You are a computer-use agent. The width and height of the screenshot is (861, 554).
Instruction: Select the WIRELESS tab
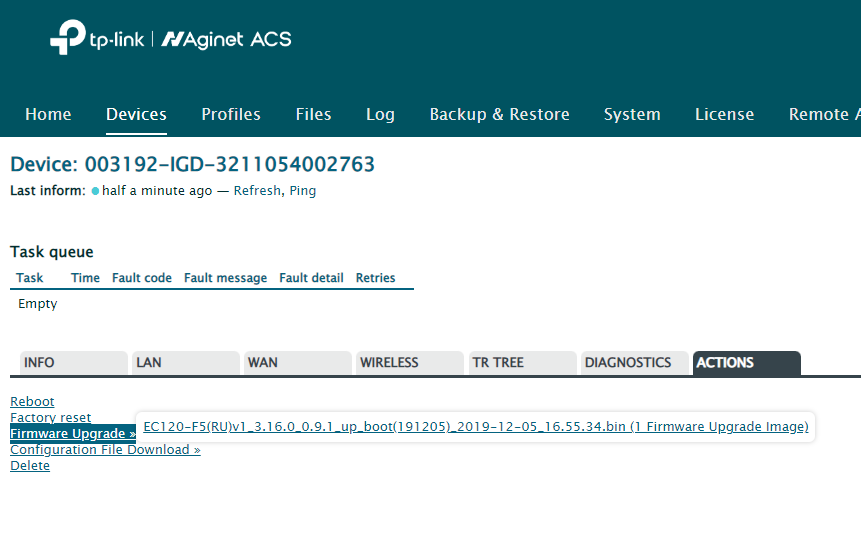click(x=407, y=363)
